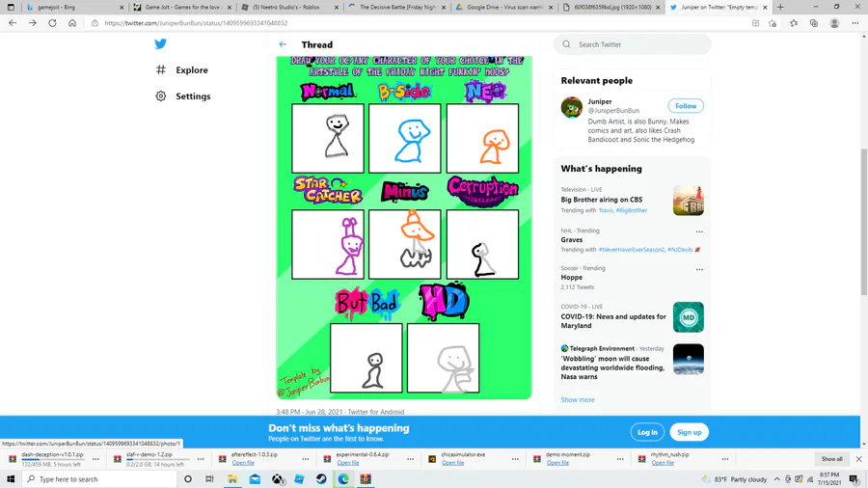Screen dimensions: 868x488
Task: Open more options for Hoppe trend
Action: point(699,269)
